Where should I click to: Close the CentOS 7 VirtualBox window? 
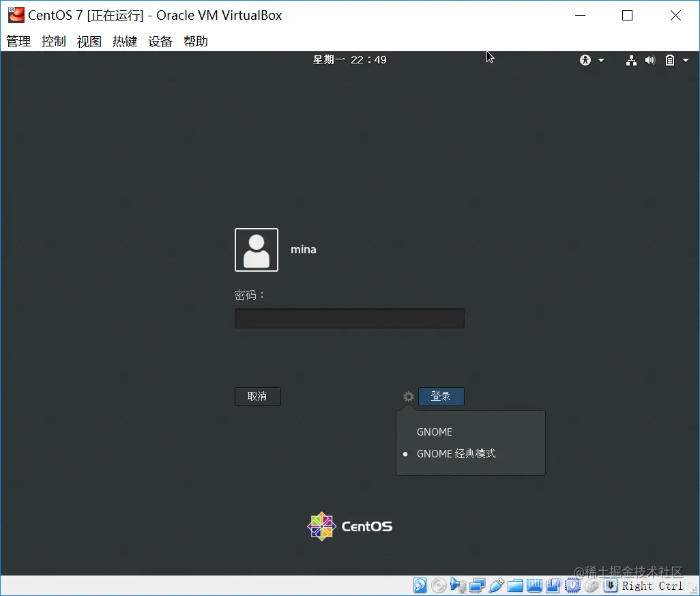pyautogui.click(x=675, y=15)
